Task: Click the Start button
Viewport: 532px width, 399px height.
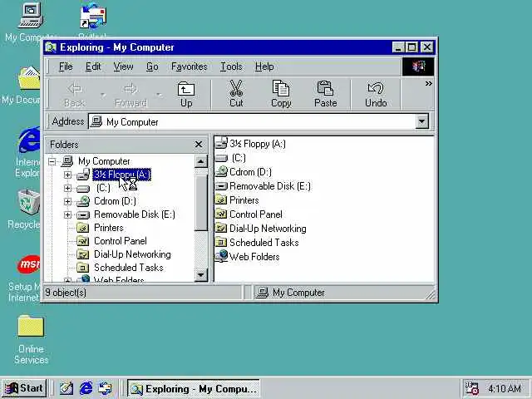Action: 24,388
